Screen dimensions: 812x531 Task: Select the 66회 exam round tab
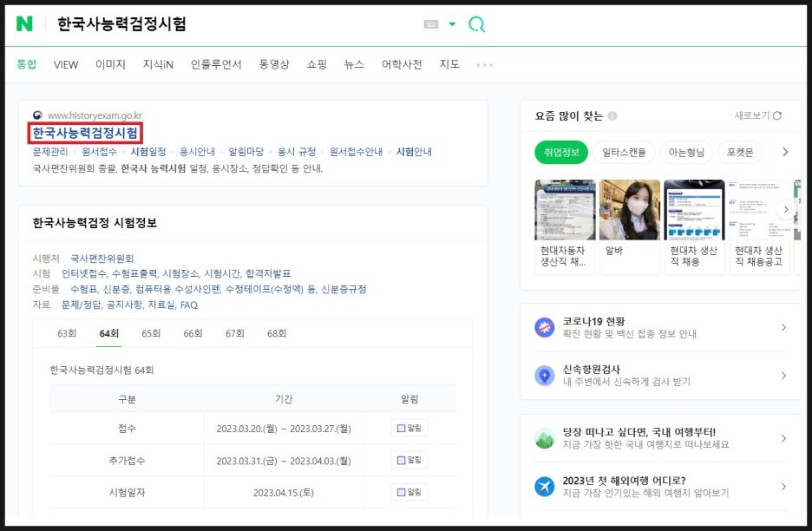click(x=193, y=333)
